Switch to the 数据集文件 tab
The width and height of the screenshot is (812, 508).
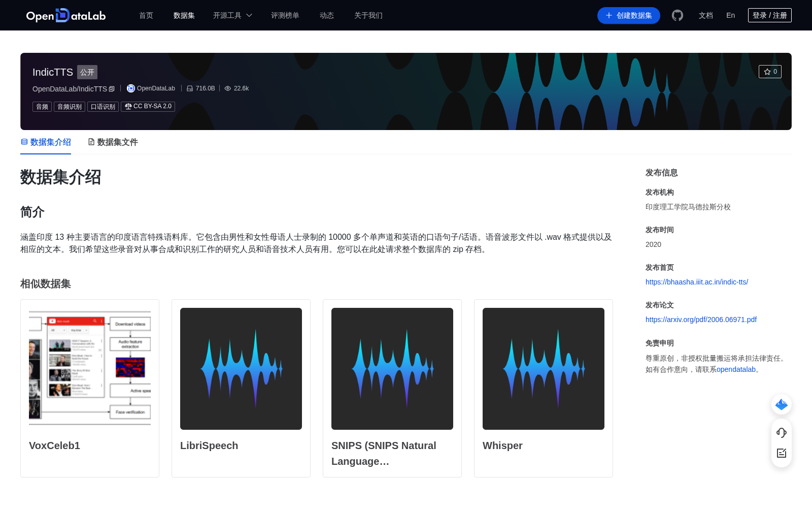113,142
